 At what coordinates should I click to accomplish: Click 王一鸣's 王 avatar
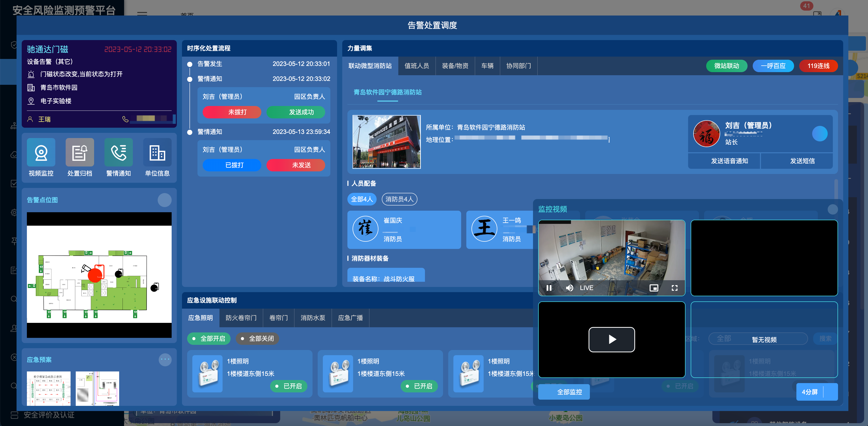coord(484,229)
